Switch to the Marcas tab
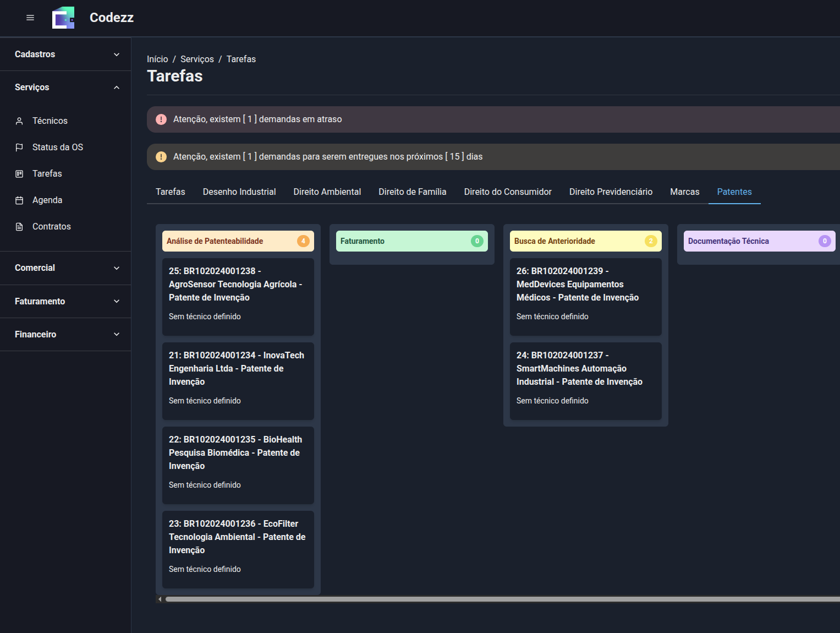Viewport: 840px width, 633px height. click(684, 192)
